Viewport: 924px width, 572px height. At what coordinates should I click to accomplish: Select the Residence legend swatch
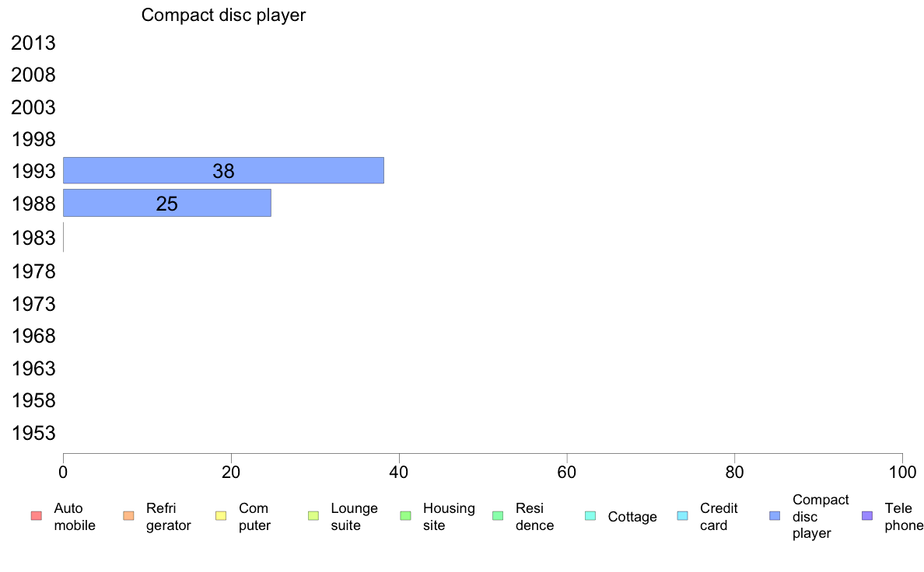(498, 516)
